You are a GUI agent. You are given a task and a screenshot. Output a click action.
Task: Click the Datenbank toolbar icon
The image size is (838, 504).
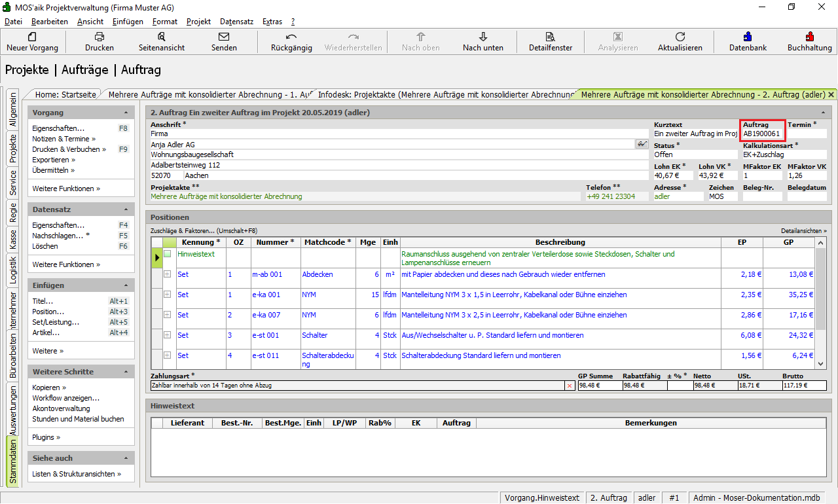coord(748,37)
